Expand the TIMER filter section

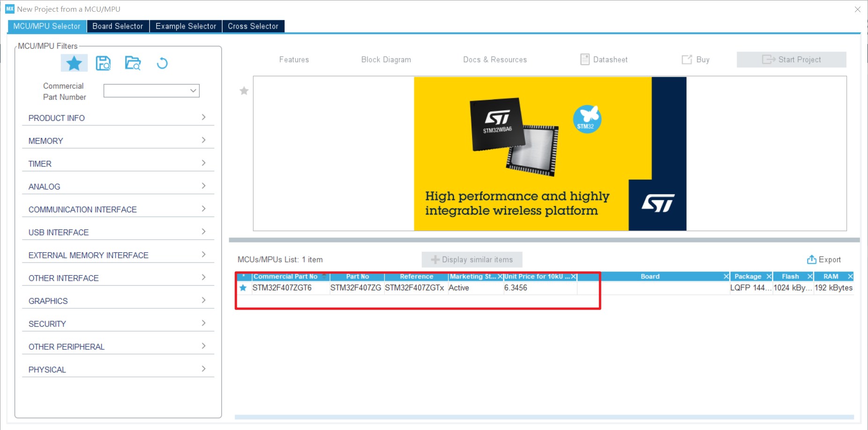pyautogui.click(x=118, y=164)
